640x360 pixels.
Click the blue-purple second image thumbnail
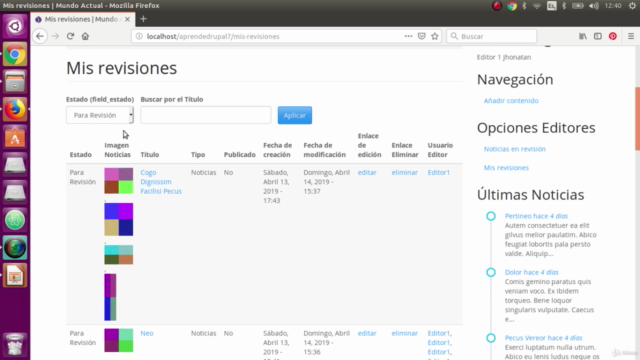[x=119, y=219]
